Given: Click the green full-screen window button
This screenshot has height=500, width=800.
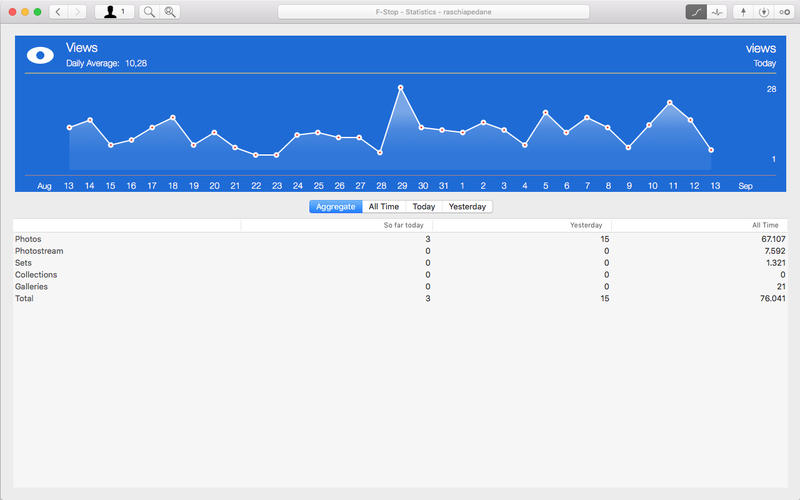Looking at the screenshot, I should tap(37, 12).
